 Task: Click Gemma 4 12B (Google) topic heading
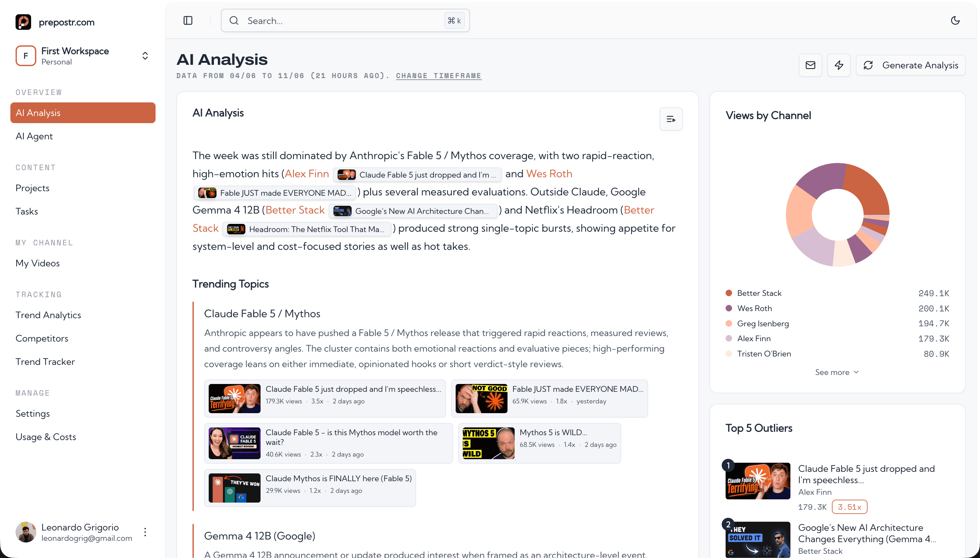pyautogui.click(x=260, y=536)
